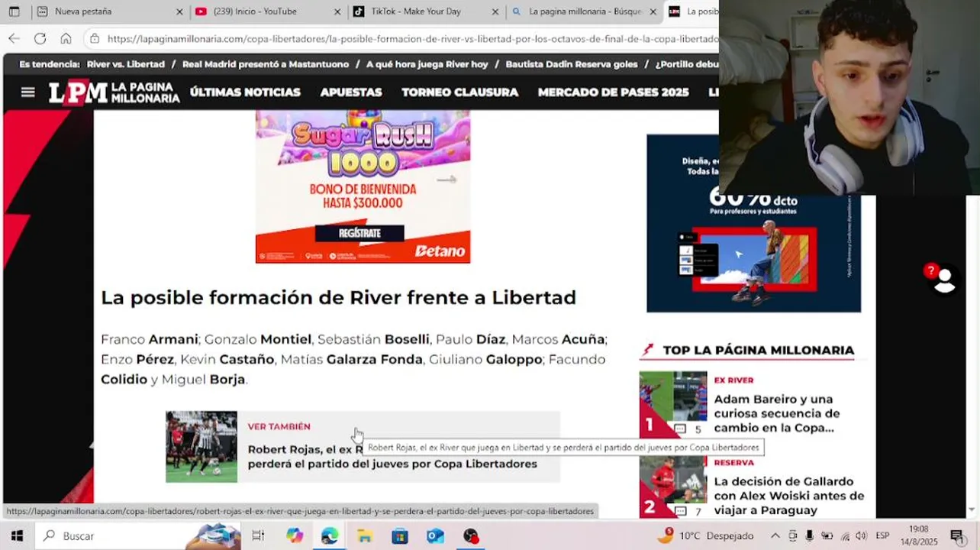Open trending Bautista Dadin Reserva goles
Image resolution: width=980 pixels, height=550 pixels.
[x=572, y=64]
